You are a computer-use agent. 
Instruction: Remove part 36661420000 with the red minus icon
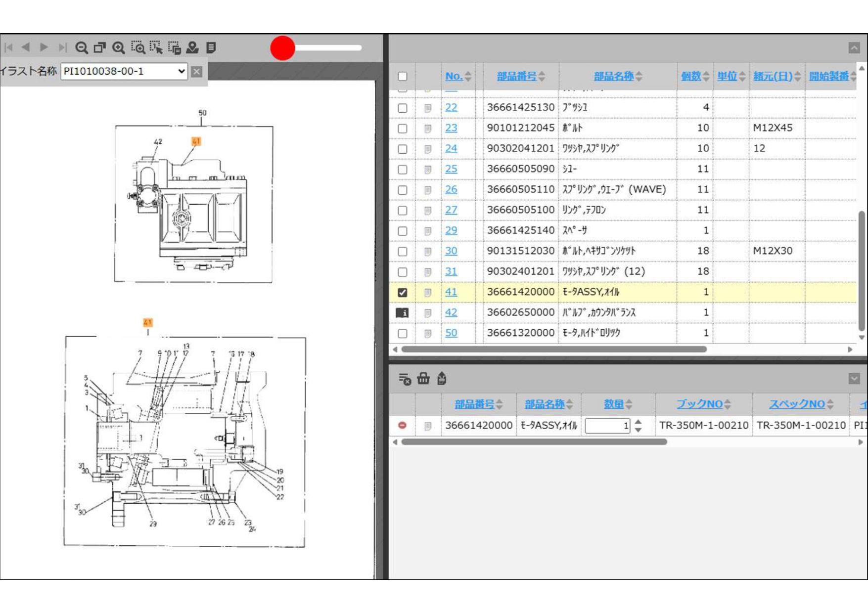[403, 425]
